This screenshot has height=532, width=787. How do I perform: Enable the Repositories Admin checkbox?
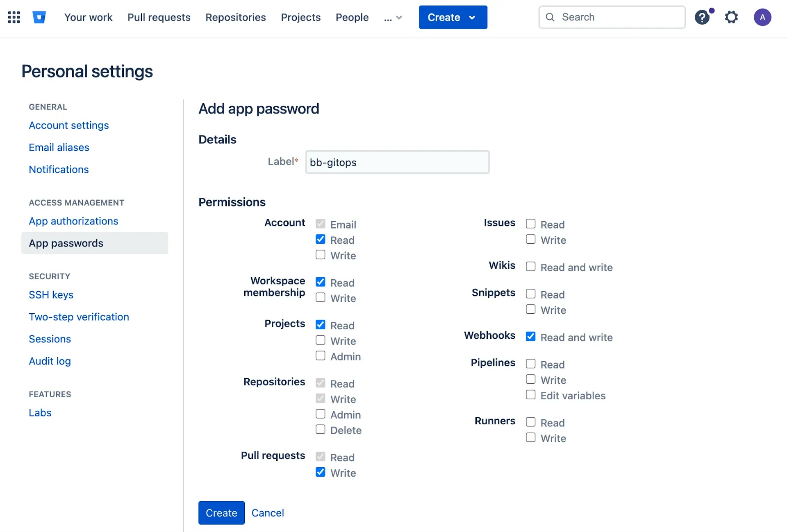tap(321, 414)
